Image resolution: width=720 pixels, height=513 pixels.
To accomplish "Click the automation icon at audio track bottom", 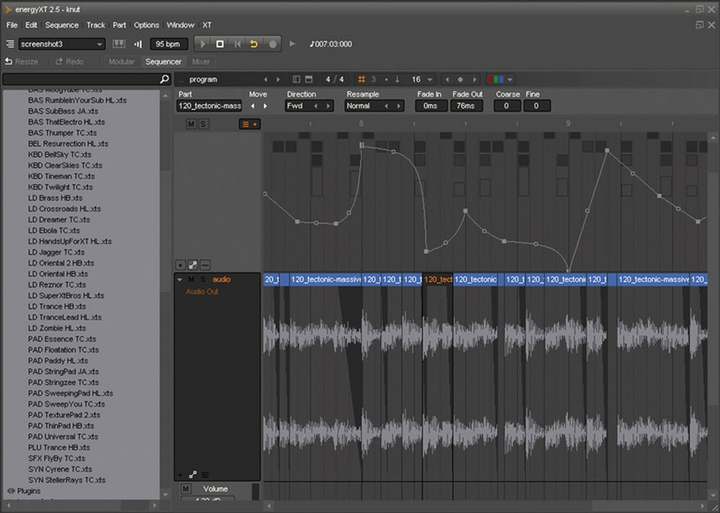I will [x=193, y=475].
